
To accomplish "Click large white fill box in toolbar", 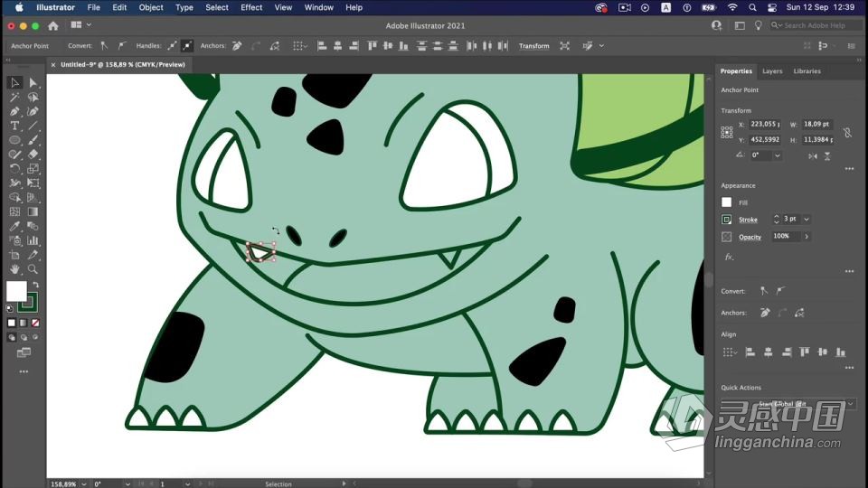I will click(x=16, y=291).
